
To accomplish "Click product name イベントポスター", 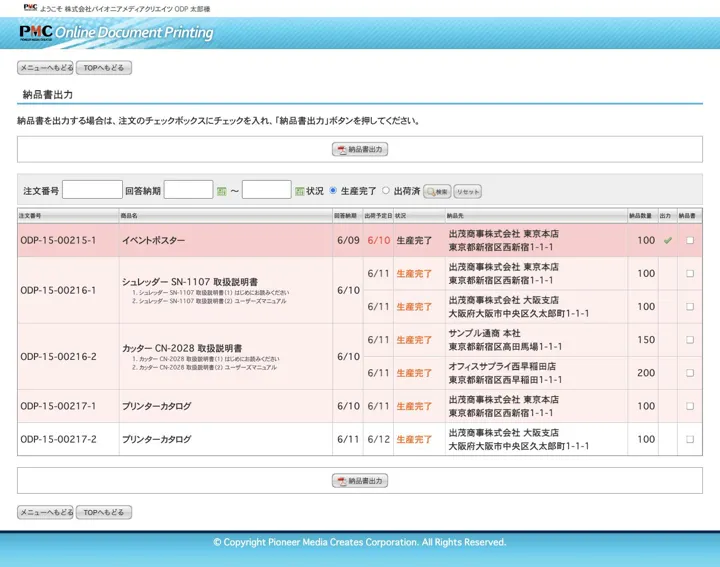I will pos(153,240).
